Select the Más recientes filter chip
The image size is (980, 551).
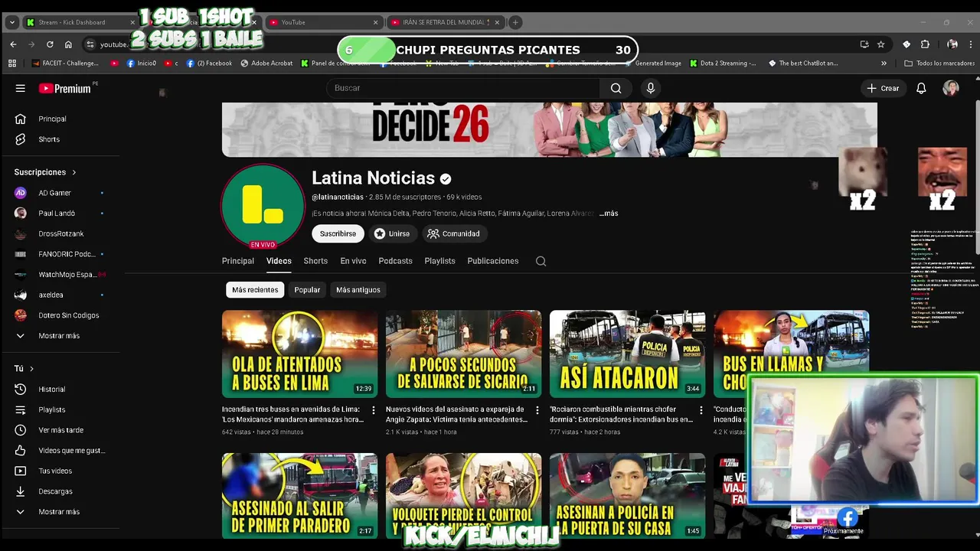click(x=255, y=289)
